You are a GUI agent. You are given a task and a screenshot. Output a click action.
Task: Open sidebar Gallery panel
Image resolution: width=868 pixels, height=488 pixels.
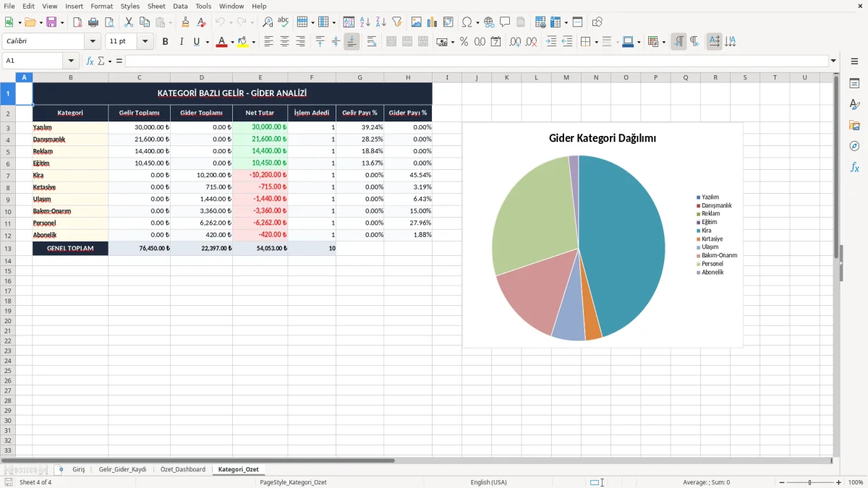[x=854, y=125]
